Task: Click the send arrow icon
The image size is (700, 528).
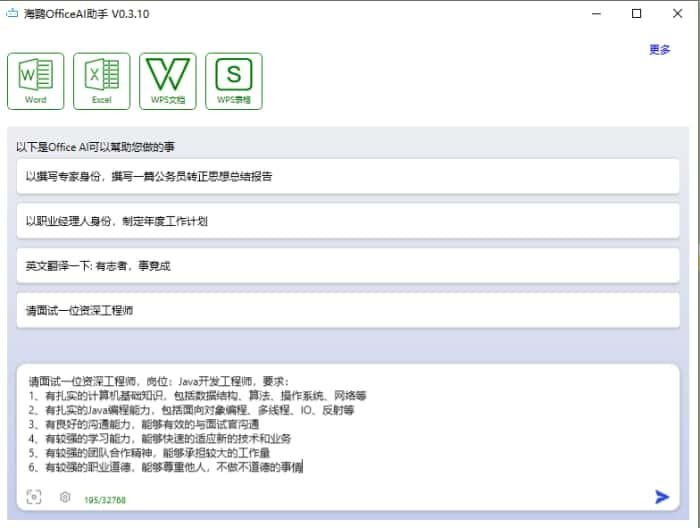Action: point(662,496)
